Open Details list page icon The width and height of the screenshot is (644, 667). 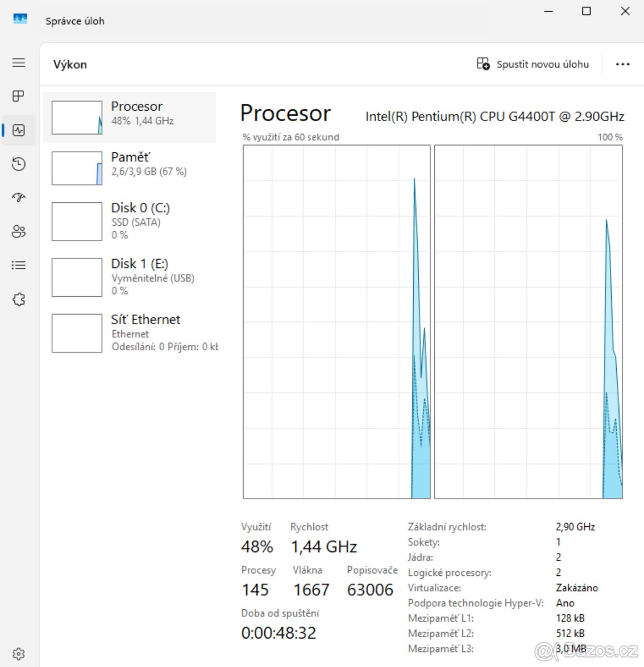(19, 265)
